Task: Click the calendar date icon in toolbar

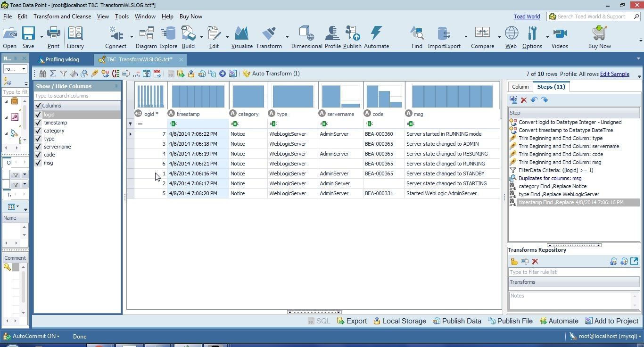Action: [x=157, y=74]
